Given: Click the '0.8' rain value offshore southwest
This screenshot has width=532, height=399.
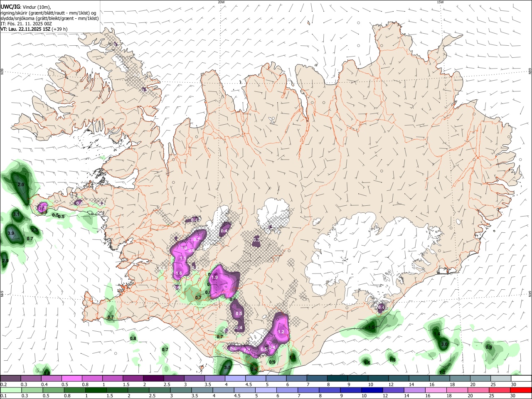Looking at the screenshot, I should tap(133, 339).
